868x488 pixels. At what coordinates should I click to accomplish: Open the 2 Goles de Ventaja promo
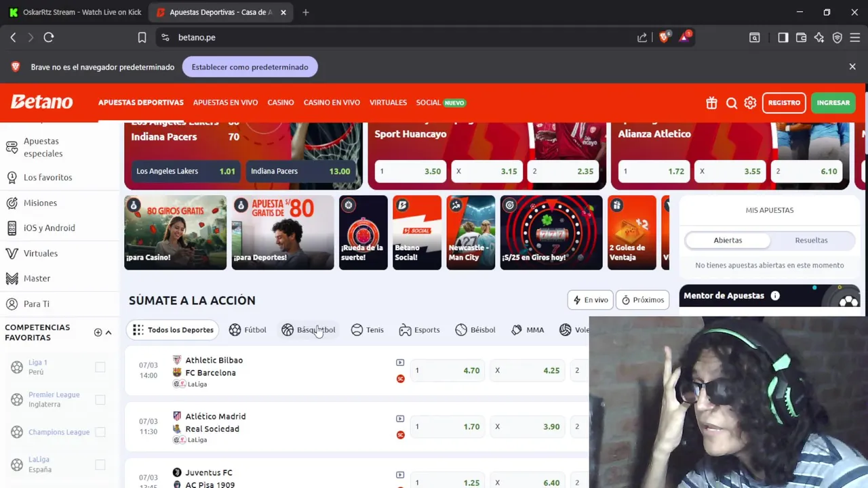point(632,232)
